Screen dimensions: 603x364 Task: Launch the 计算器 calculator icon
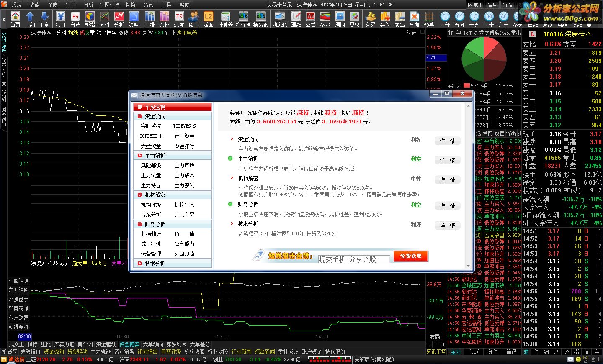[x=225, y=19]
